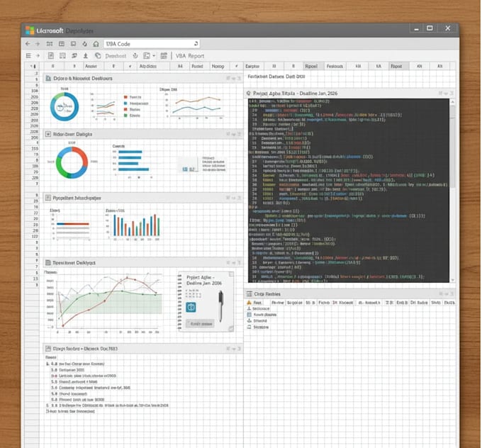
Task: Open the checkmark dropdown header before Abdidos
Action: pos(130,66)
